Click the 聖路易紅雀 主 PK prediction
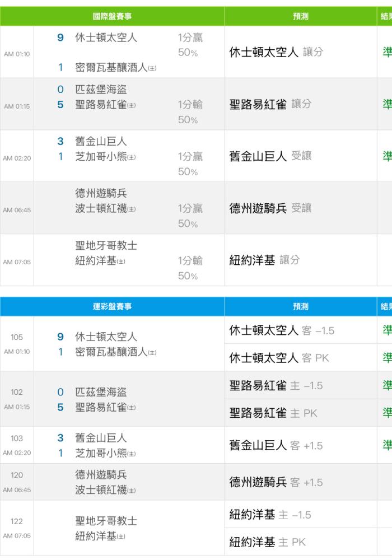392x560 pixels. 273,413
